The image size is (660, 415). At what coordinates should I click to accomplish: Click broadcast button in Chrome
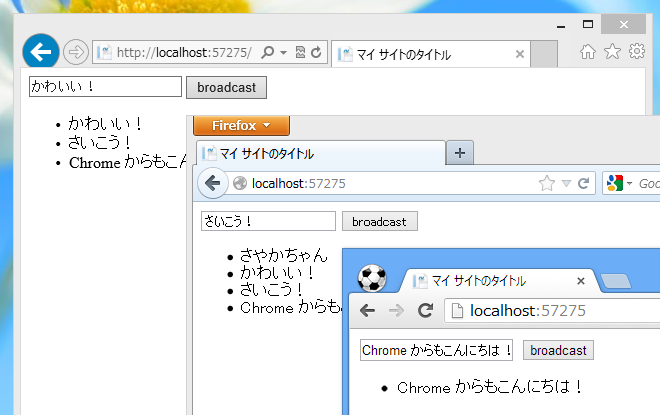558,350
